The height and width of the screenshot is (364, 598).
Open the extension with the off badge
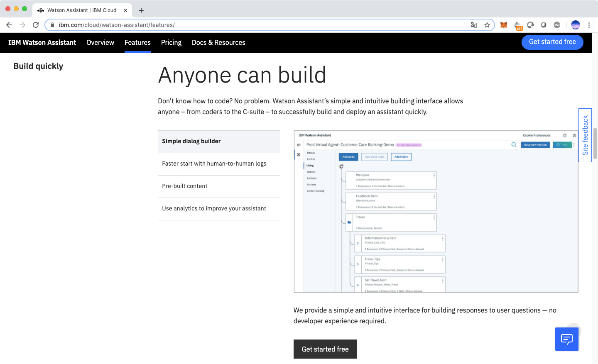pos(517,25)
